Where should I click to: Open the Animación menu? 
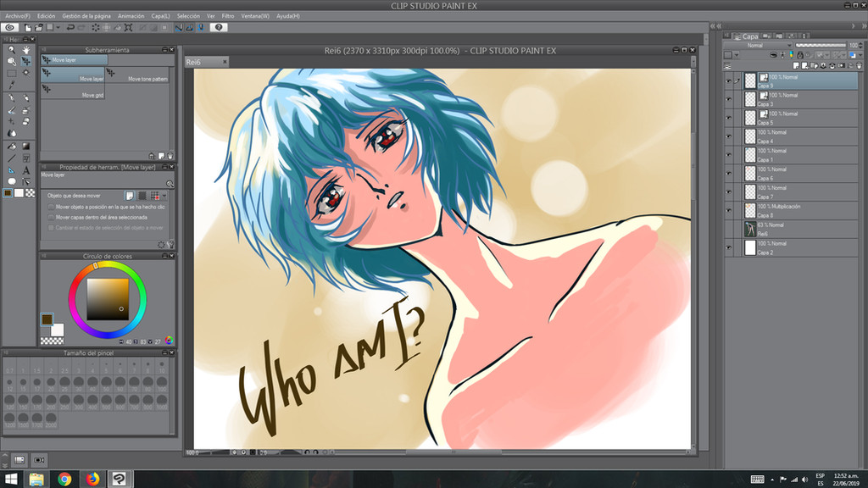click(131, 16)
